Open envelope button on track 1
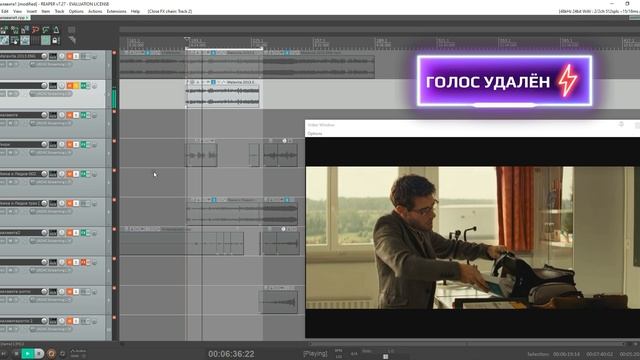The image size is (640, 360). (53, 56)
